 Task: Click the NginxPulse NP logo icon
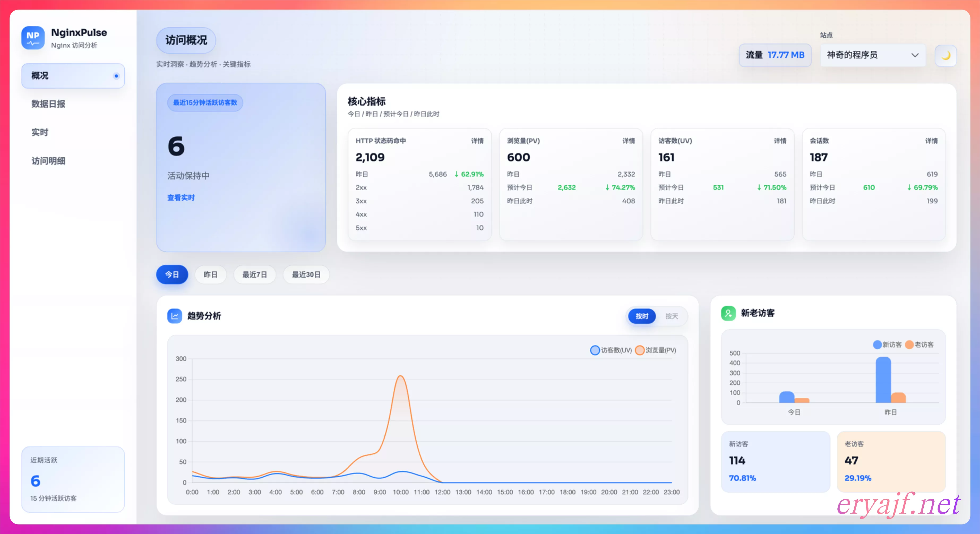pos(33,38)
